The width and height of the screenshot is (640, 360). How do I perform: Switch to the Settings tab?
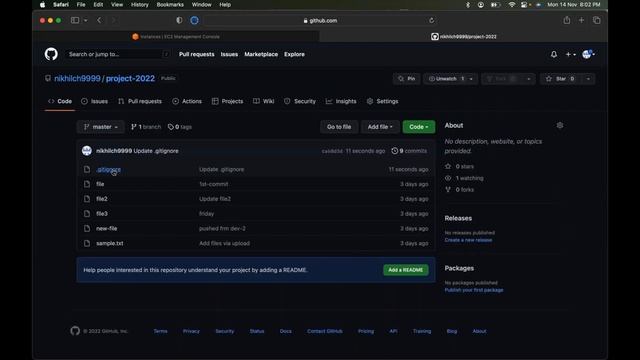(382, 101)
